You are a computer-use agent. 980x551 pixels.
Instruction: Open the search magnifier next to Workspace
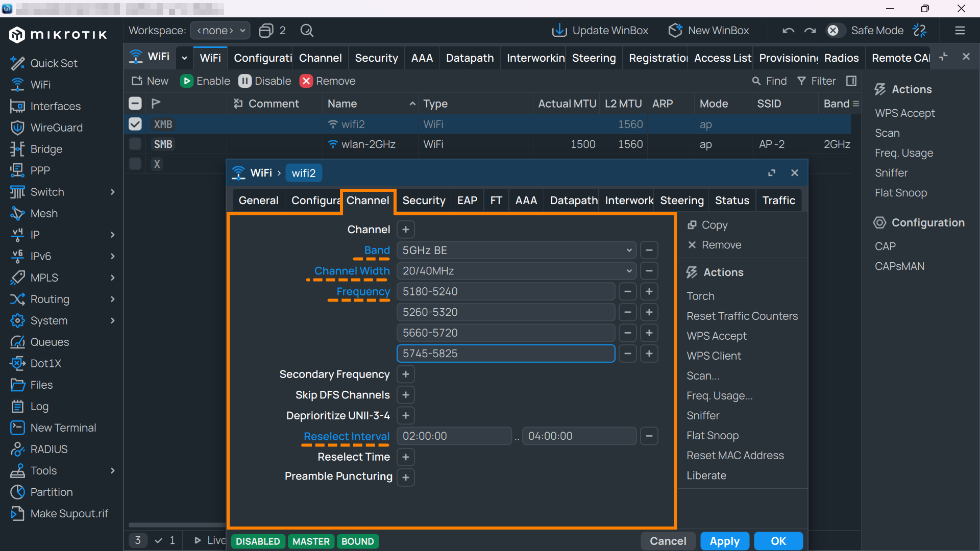pyautogui.click(x=307, y=31)
